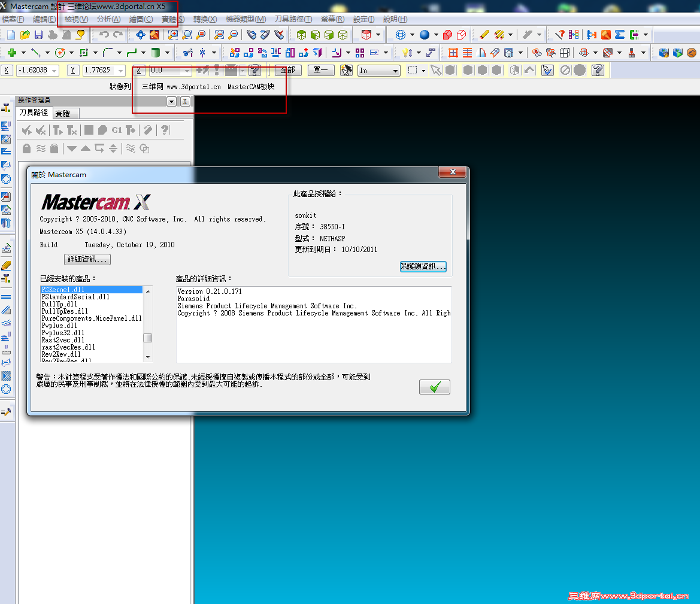
Task: Select the create circle tool icon
Action: tap(60, 53)
